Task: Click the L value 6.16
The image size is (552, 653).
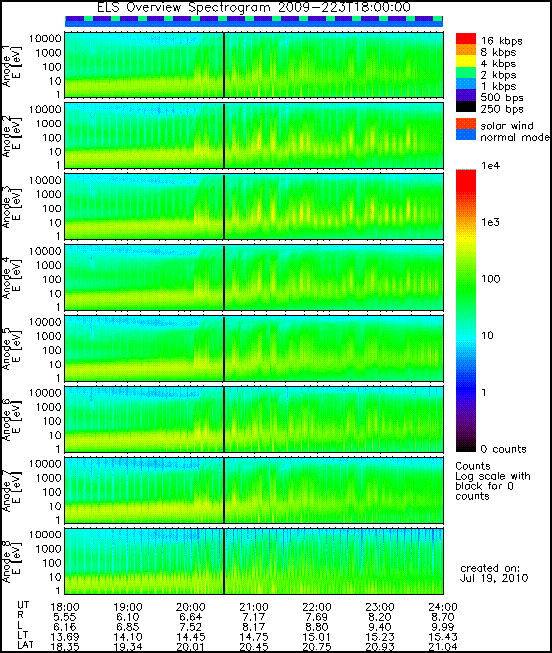Action: [65, 627]
